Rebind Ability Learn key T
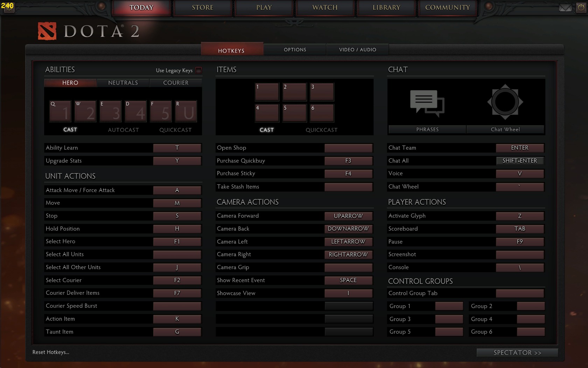 pyautogui.click(x=177, y=148)
